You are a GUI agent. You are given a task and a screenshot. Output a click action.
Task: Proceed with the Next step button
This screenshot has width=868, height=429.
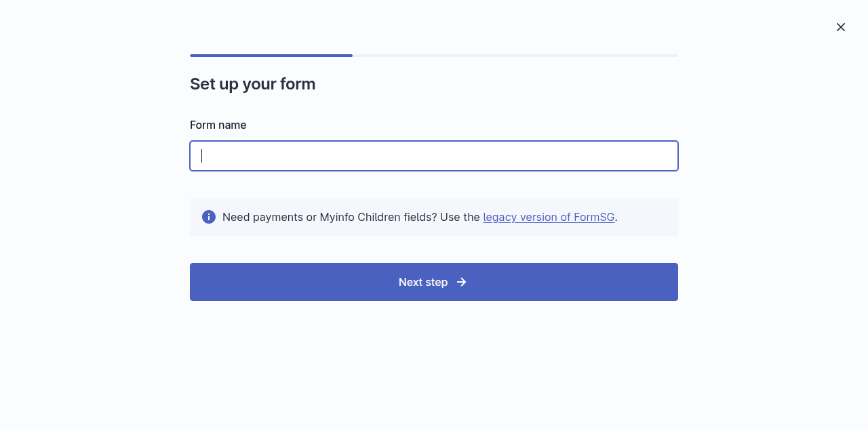click(434, 282)
